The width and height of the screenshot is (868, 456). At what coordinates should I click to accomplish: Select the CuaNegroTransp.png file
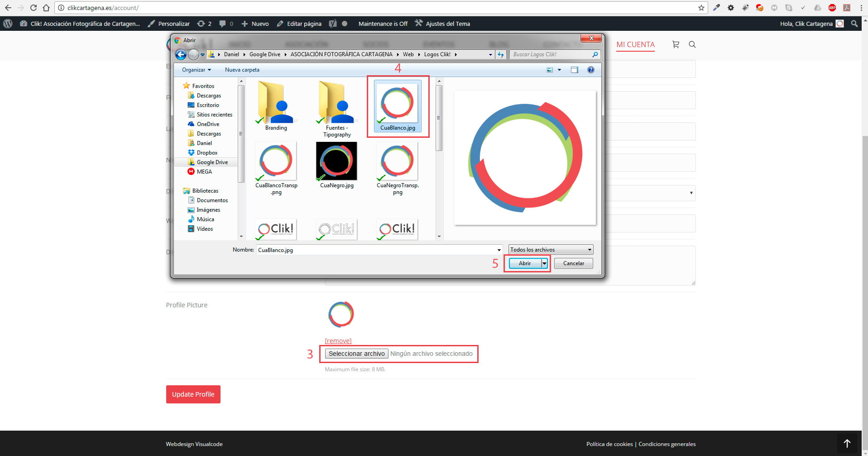tap(398, 168)
